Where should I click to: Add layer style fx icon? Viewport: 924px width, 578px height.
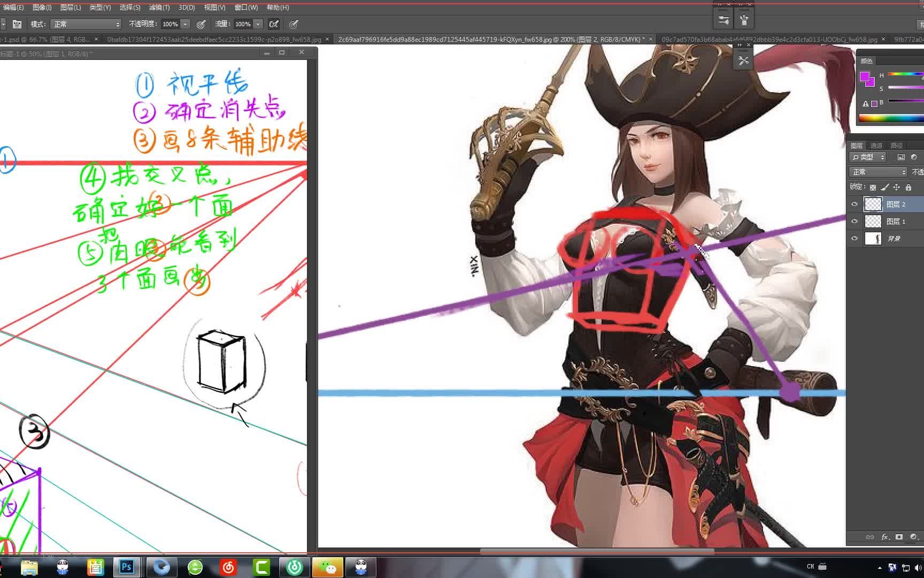(885, 537)
